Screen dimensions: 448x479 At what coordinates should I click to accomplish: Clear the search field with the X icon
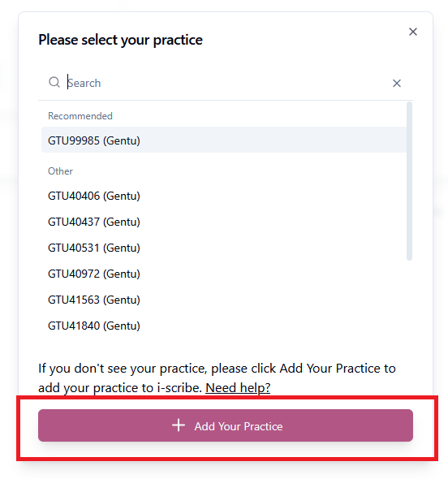(x=397, y=83)
